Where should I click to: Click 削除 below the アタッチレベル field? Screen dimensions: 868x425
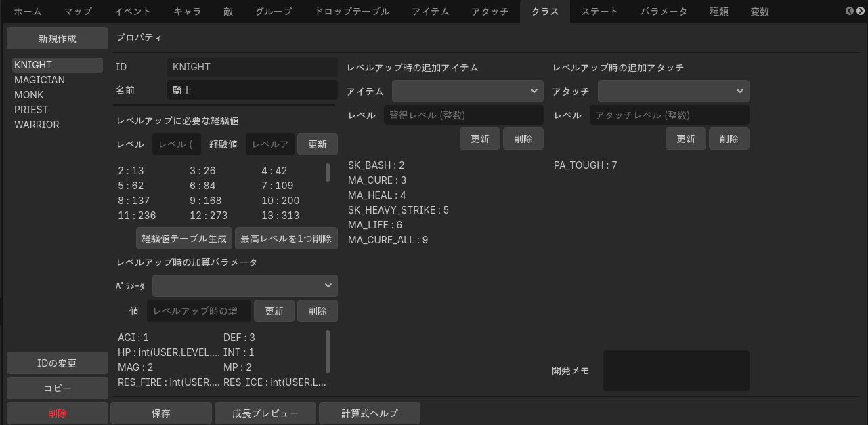(x=729, y=138)
